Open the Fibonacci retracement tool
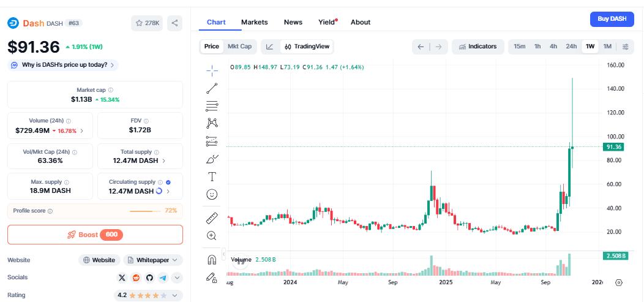This screenshot has width=644, height=302. pyautogui.click(x=212, y=105)
